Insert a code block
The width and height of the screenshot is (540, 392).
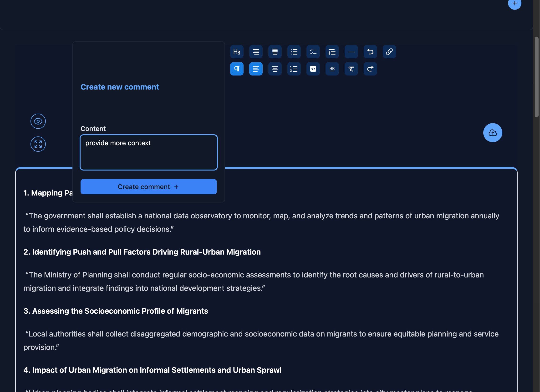(x=313, y=69)
